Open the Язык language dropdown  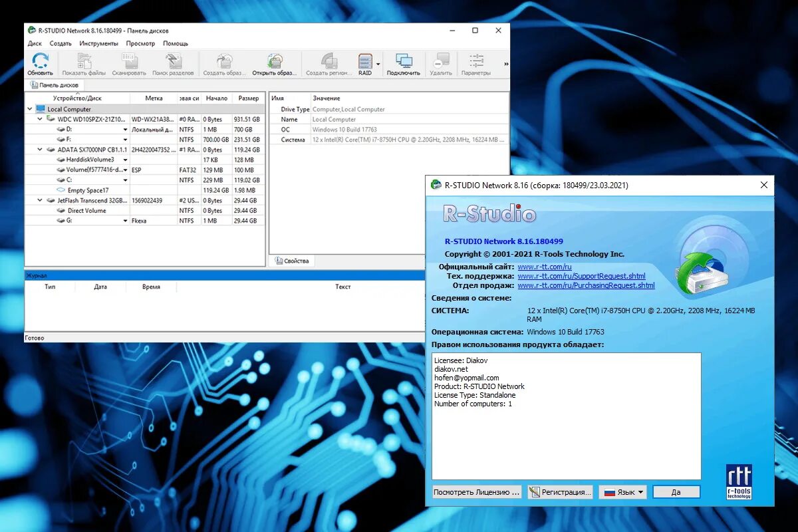623,492
